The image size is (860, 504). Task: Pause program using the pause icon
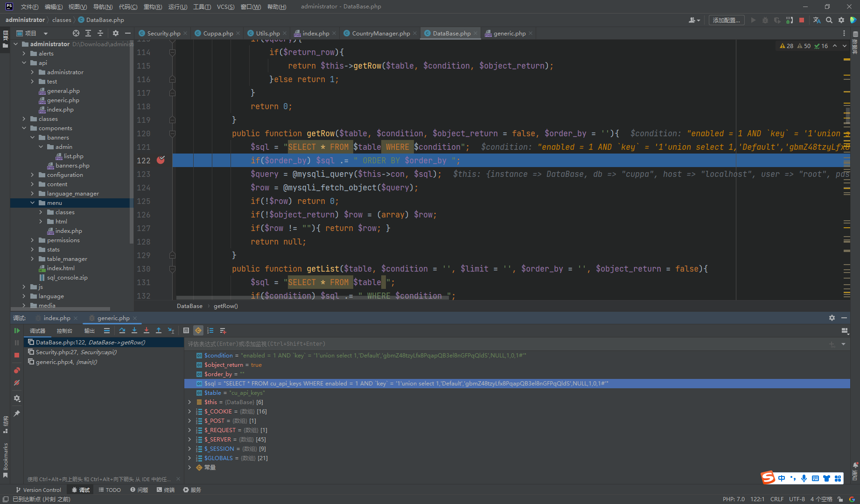[17, 343]
